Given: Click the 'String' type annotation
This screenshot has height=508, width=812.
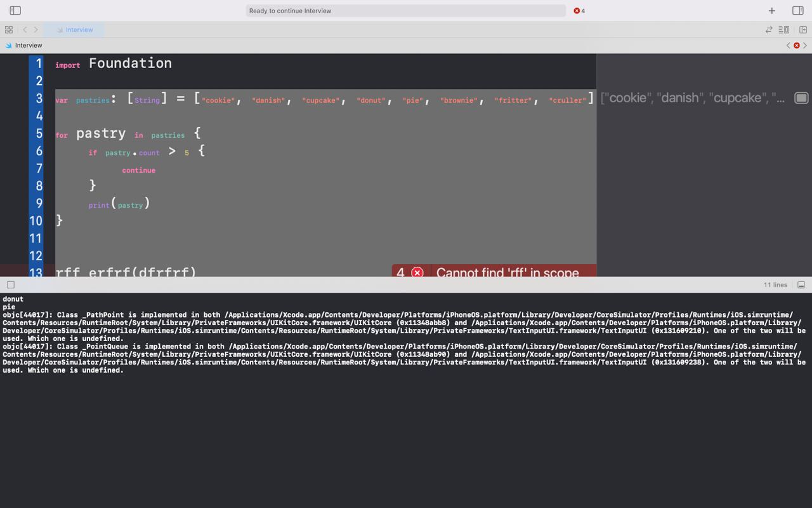Looking at the screenshot, I should tap(147, 100).
